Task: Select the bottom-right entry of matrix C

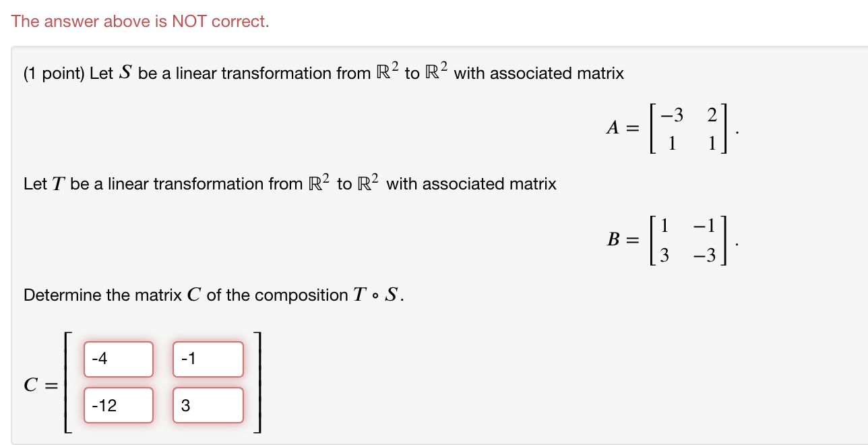Action: click(208, 405)
